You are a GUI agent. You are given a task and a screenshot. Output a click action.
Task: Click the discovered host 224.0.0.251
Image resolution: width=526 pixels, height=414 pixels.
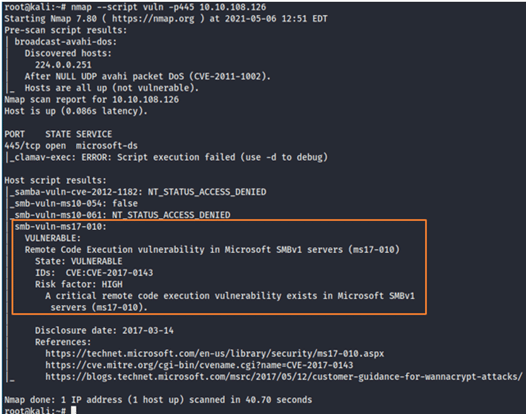tap(63, 65)
